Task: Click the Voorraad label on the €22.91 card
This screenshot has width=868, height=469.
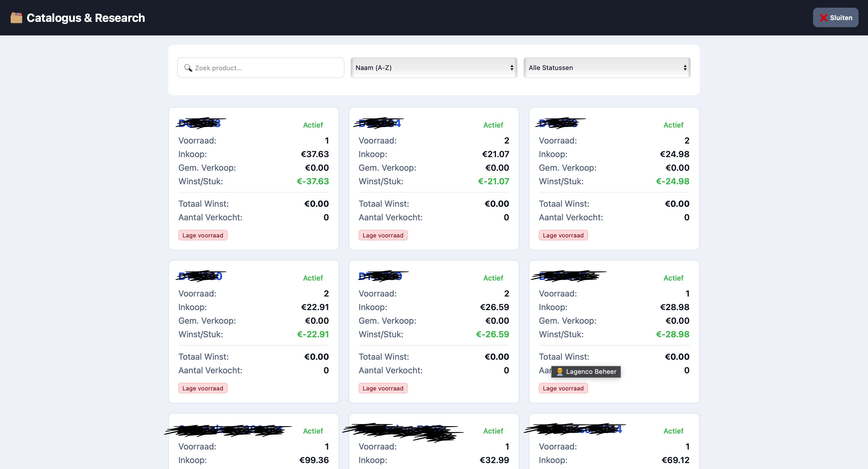Action: click(198, 294)
